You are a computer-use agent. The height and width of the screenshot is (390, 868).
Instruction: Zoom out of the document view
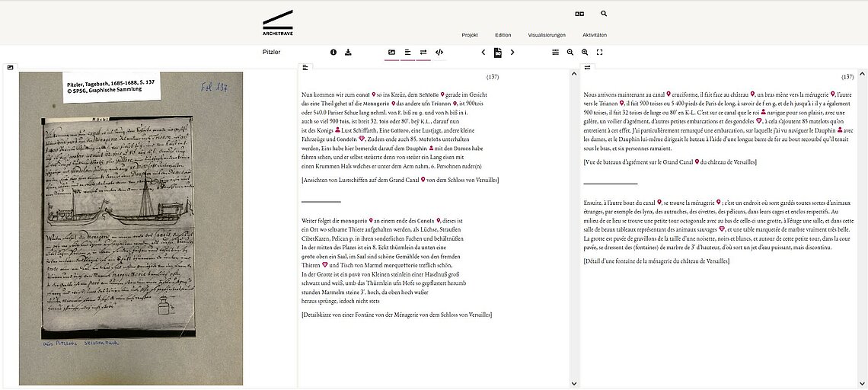[570, 53]
